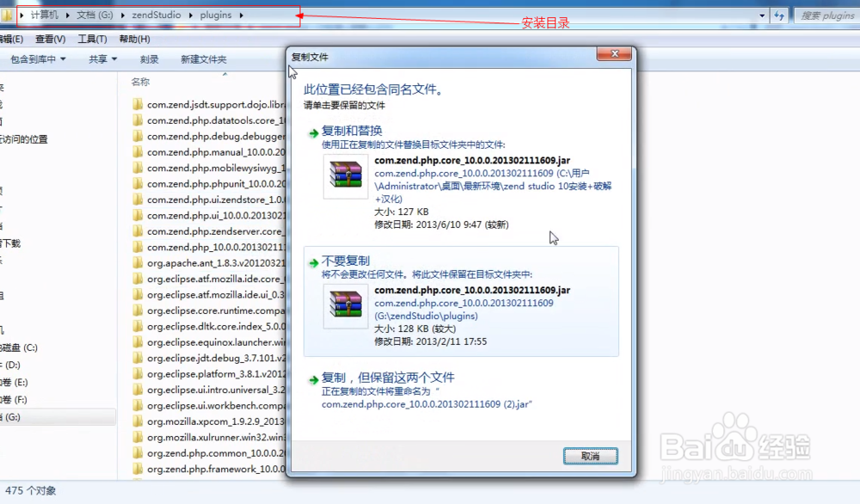Sort by the 名称 column header
This screenshot has height=504, width=860.
[x=140, y=82]
